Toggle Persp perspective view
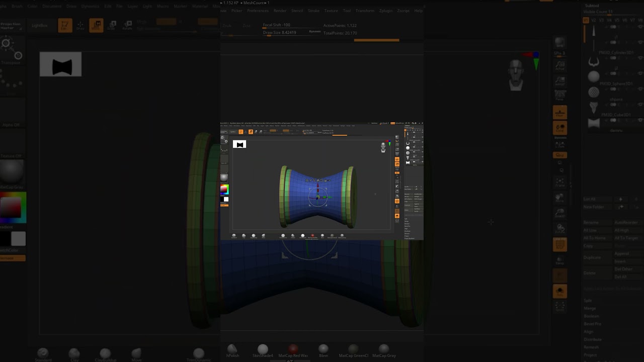The image size is (644, 362). (x=559, y=95)
